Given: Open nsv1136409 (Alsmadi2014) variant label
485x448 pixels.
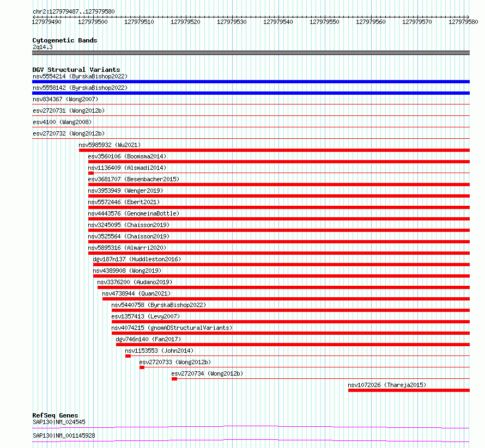Looking at the screenshot, I should (127, 168).
